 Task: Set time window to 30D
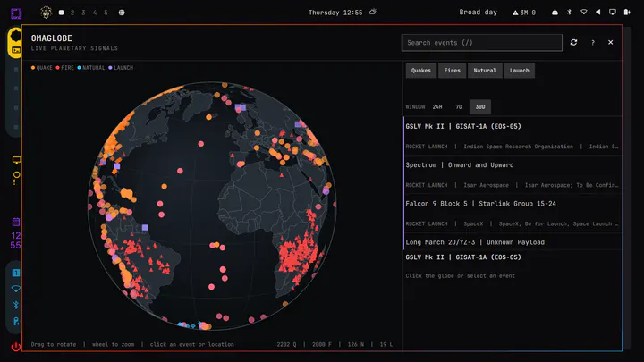point(480,106)
